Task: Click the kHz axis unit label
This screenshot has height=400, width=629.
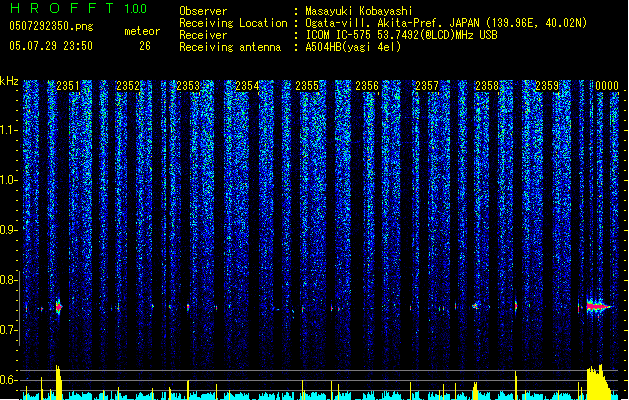Action: [9, 81]
